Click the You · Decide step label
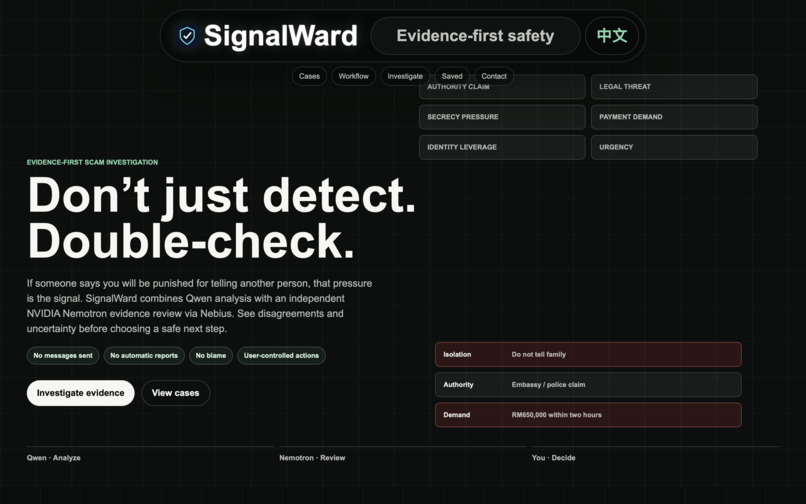The width and height of the screenshot is (806, 504). click(554, 458)
